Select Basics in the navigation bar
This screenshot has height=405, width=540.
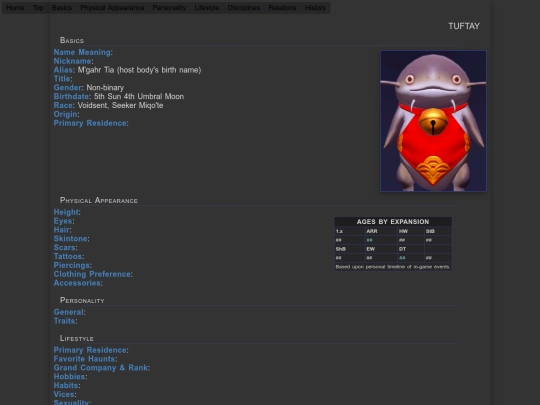click(x=62, y=8)
